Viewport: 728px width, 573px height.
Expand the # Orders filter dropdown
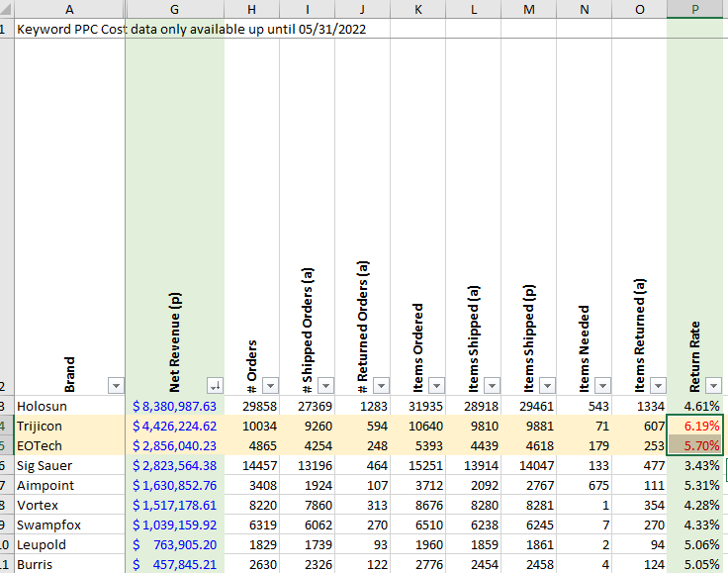coord(270,385)
